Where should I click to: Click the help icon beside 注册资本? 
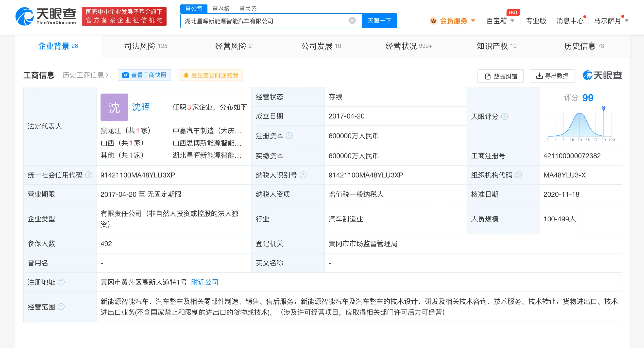coord(289,136)
